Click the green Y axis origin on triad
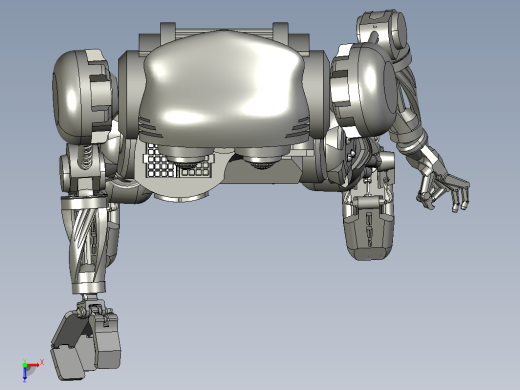Screen dimensions: 520x390 [x=25, y=365]
